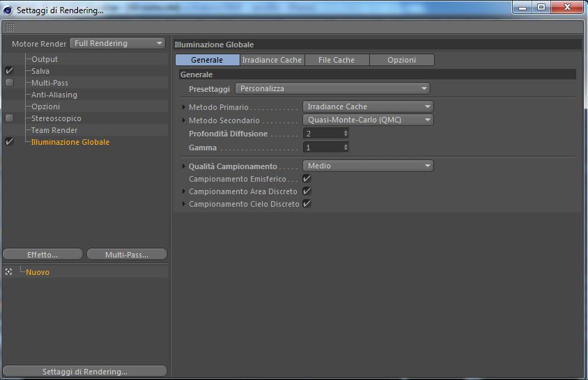Select Multi-Pass in the settings list

(x=50, y=83)
